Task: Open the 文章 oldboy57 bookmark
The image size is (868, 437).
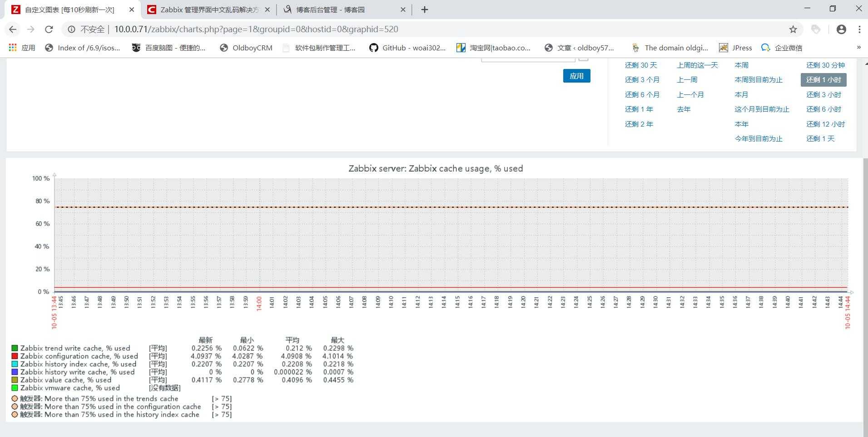Action: (x=579, y=48)
